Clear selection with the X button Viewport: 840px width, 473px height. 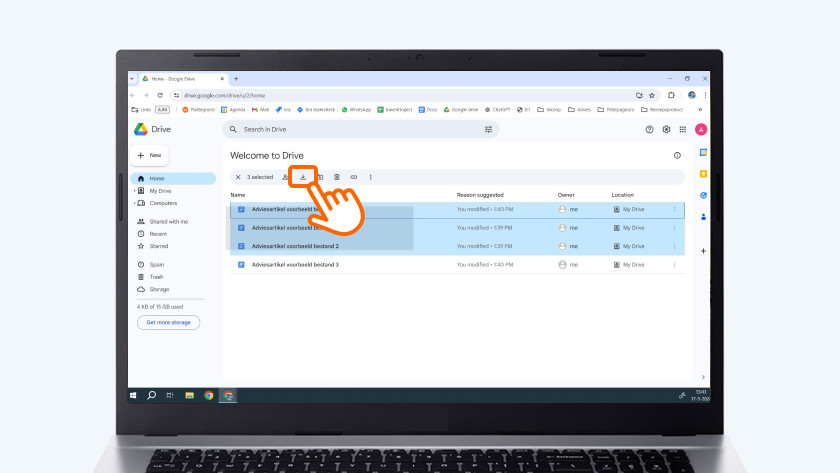237,177
